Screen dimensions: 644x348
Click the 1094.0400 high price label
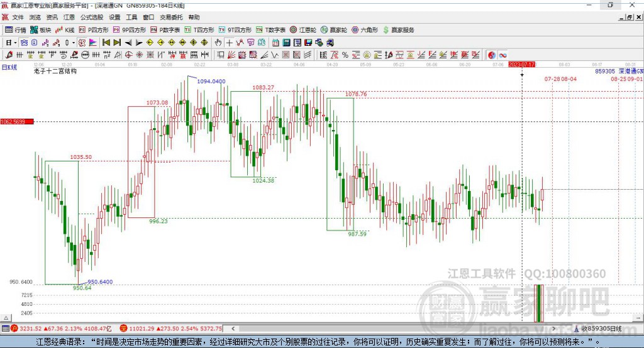[211, 81]
